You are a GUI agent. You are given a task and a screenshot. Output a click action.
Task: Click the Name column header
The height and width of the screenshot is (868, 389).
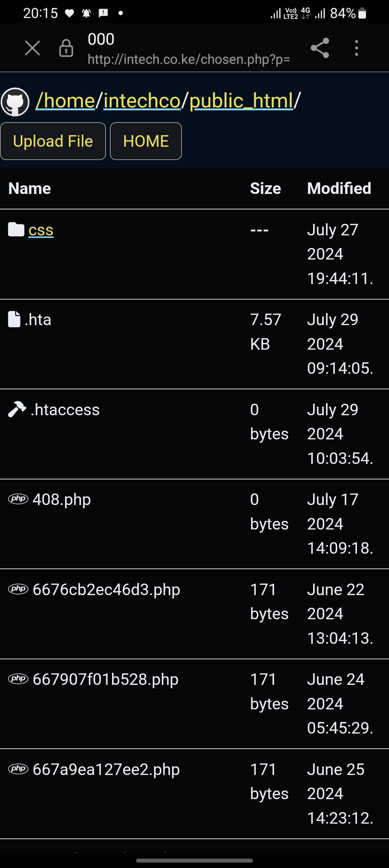pos(30,189)
